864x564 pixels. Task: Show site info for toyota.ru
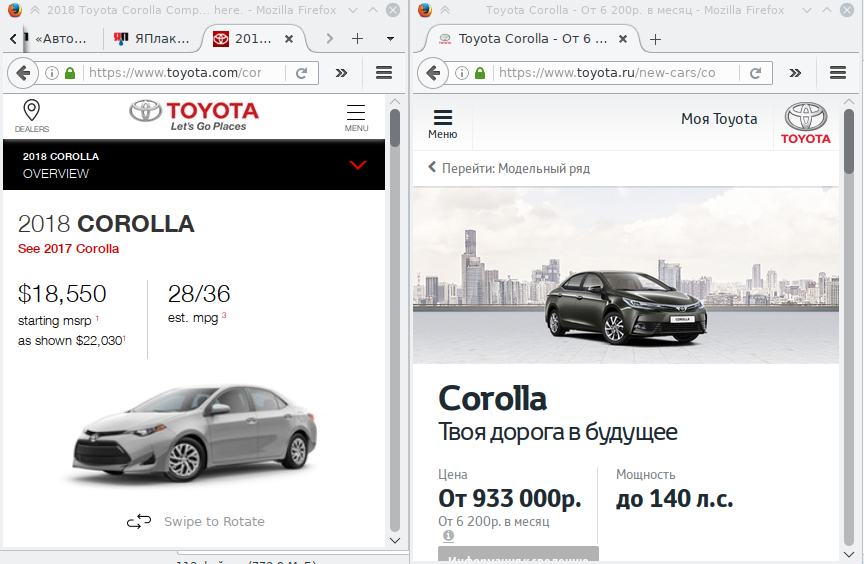coord(462,73)
